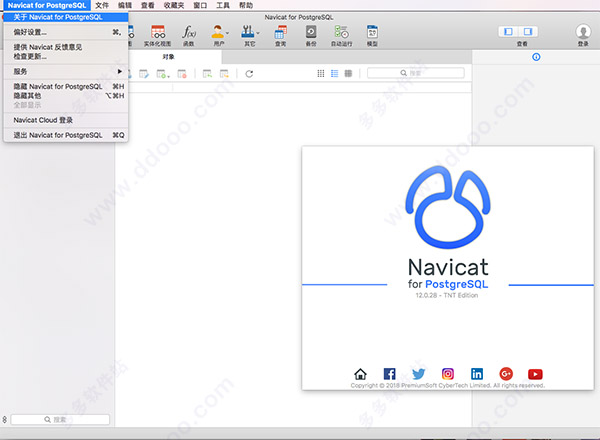Open the Edit (编辑) menu
This screenshot has width=600, height=440.
point(125,5)
